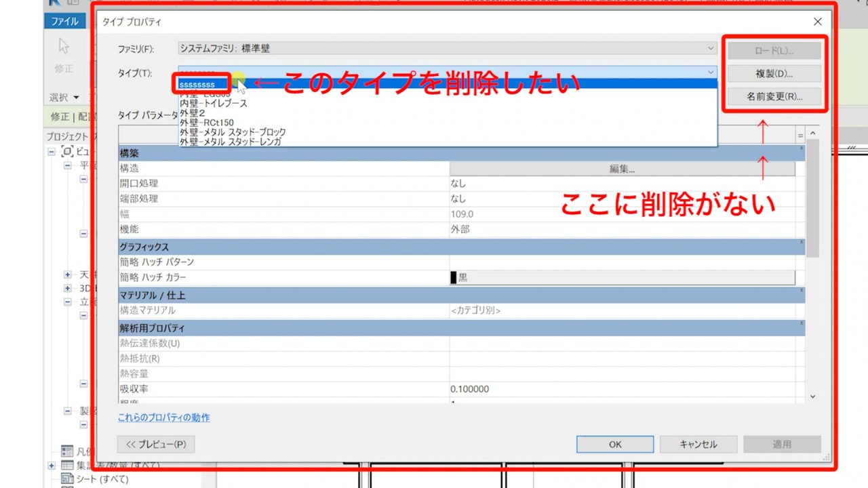The image size is (868, 488).
Task: Open the ファミリ(F) dropdown
Action: pyautogui.click(x=710, y=48)
